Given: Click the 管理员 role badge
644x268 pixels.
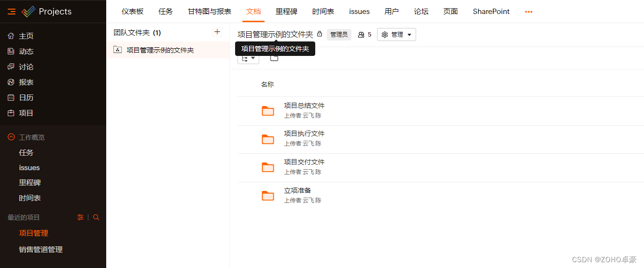Looking at the screenshot, I should tap(339, 35).
